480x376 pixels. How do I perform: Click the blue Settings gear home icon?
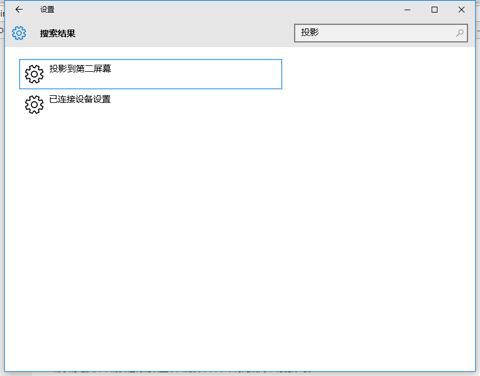coord(19,33)
